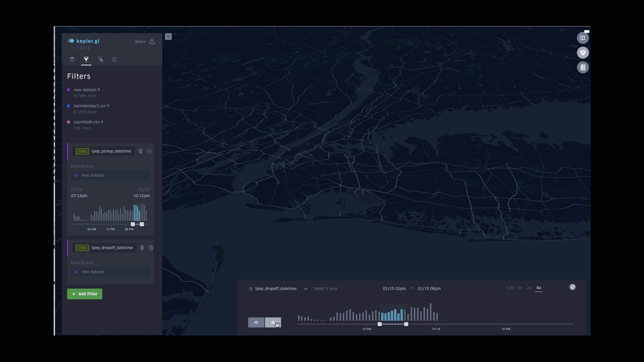Image resolution: width=644 pixels, height=362 pixels.
Task: Open the Base map settings tab icon
Action: [114, 59]
